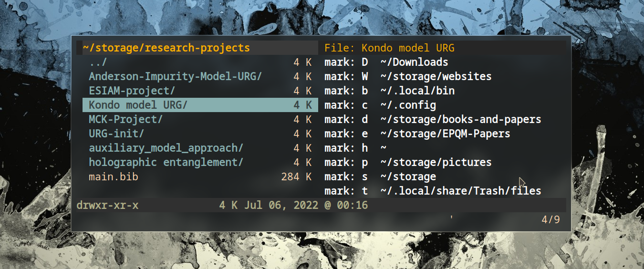Image resolution: width=644 pixels, height=269 pixels.
Task: Click the ~/storage/research-projects path header
Action: (166, 48)
